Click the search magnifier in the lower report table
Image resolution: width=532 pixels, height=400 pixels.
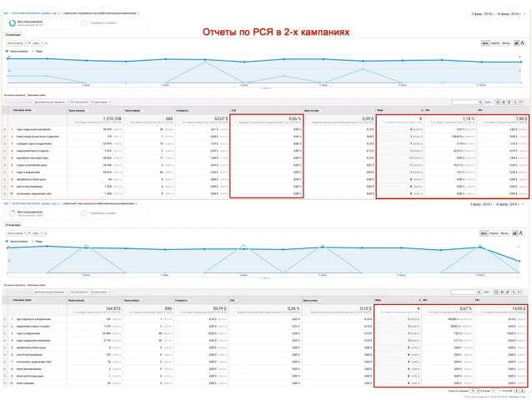coord(479,292)
